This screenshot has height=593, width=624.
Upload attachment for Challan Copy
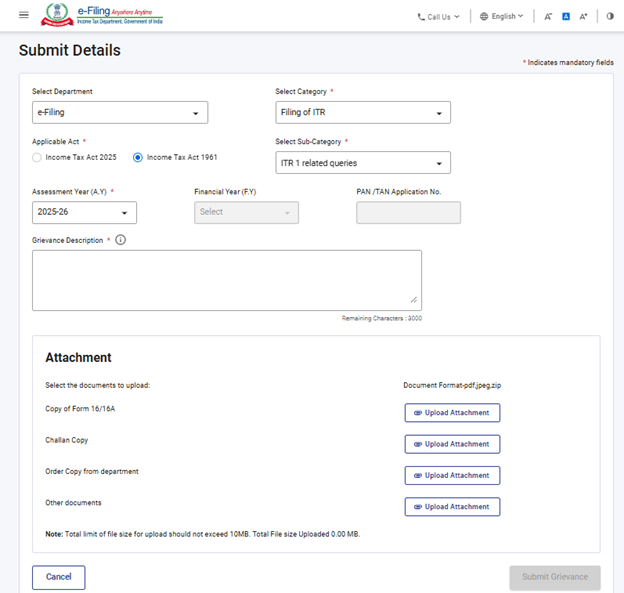452,444
